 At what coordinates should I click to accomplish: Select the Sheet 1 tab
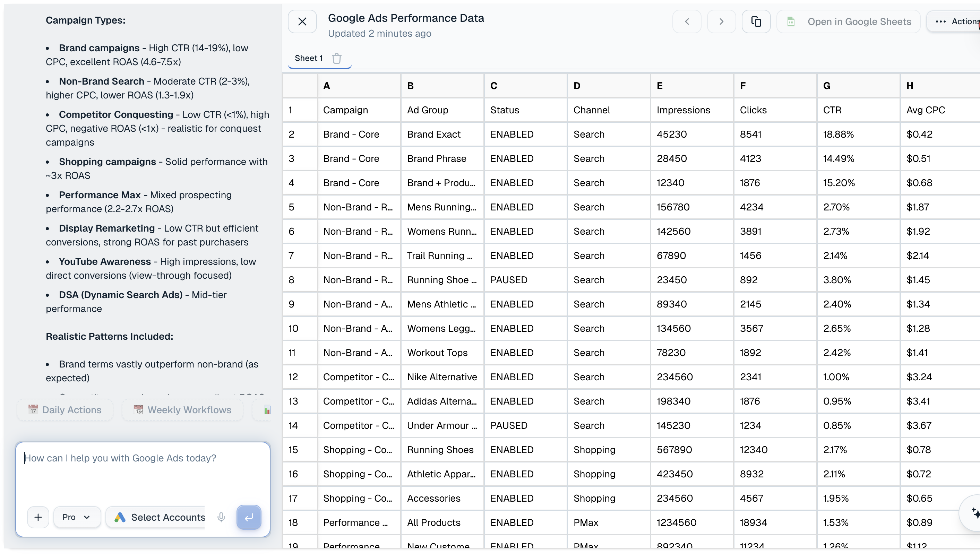click(309, 58)
